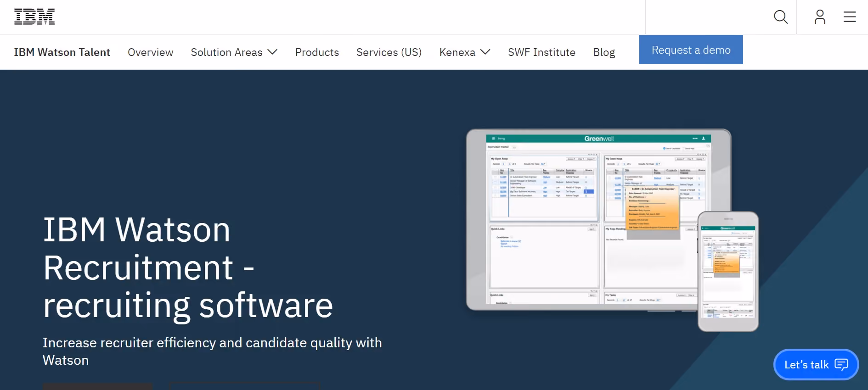Expand the Solution Areas dropdown
868x390 pixels.
coord(234,52)
